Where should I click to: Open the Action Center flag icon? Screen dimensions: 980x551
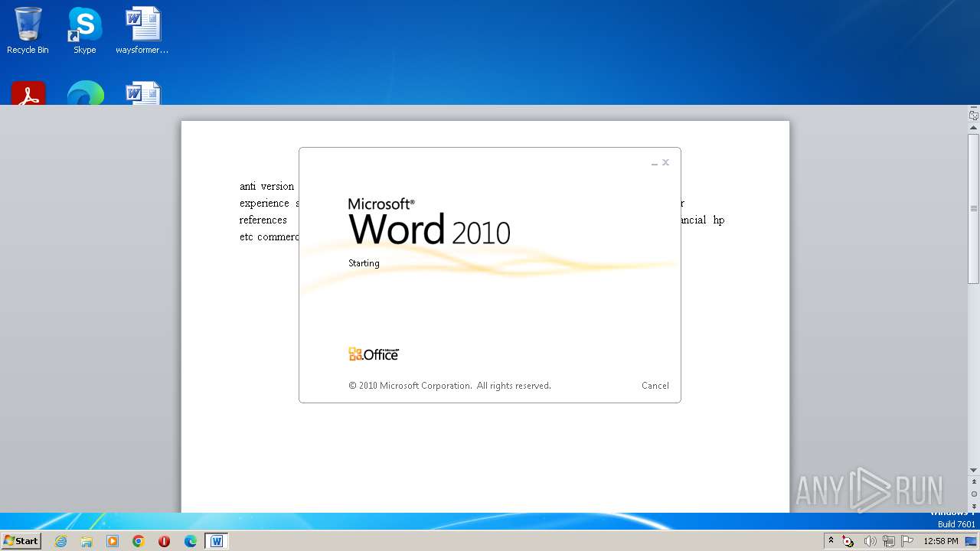[908, 541]
